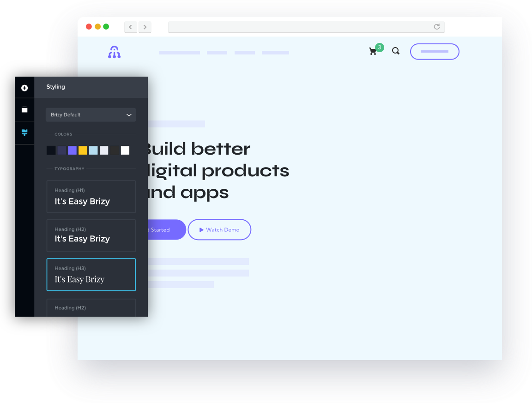Open the first Heading (H2) typography card
The width and height of the screenshot is (532, 403).
pyautogui.click(x=91, y=235)
